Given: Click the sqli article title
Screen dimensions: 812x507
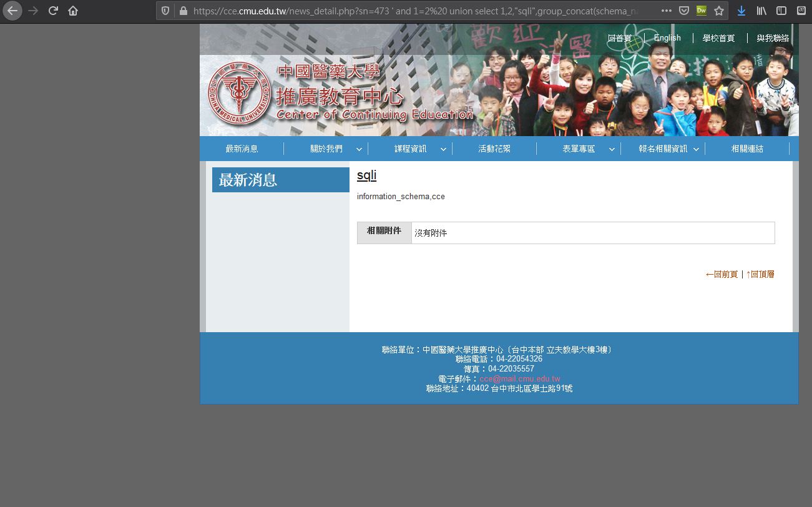Looking at the screenshot, I should click(366, 175).
